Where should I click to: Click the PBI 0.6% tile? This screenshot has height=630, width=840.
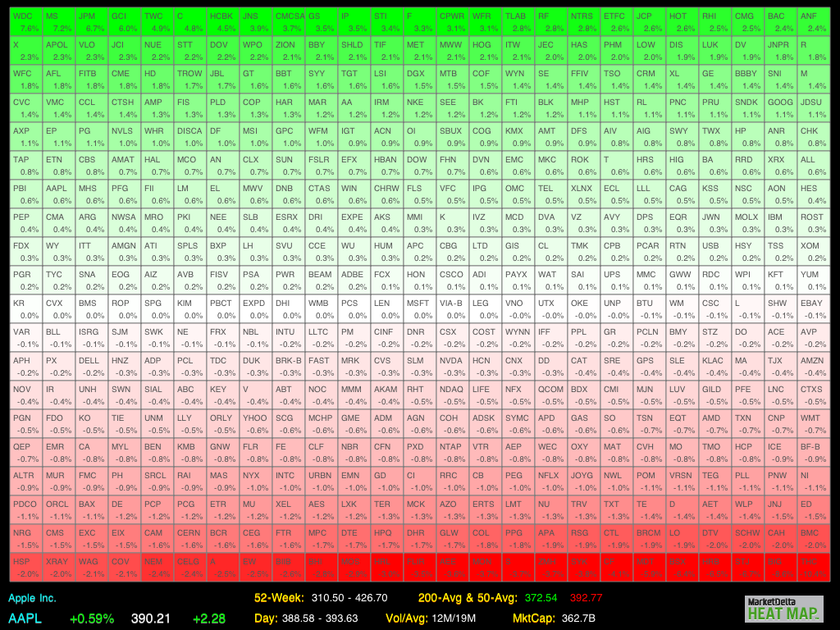tap(25, 194)
